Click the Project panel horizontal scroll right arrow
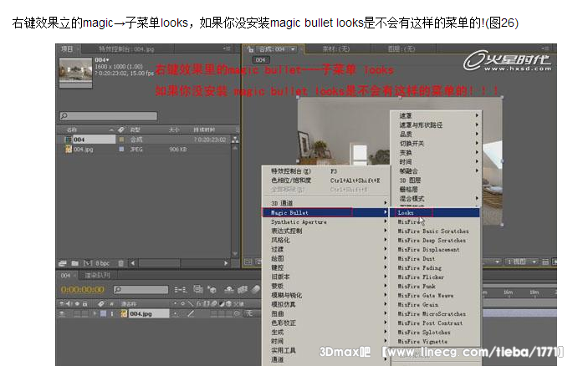 (226, 263)
